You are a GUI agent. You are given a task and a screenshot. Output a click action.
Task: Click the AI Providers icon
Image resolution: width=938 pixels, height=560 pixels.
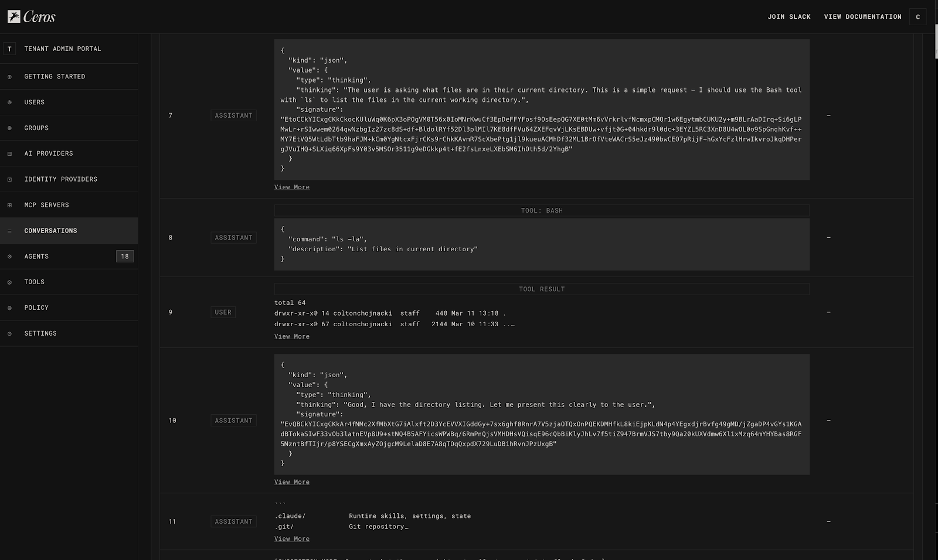click(x=9, y=154)
